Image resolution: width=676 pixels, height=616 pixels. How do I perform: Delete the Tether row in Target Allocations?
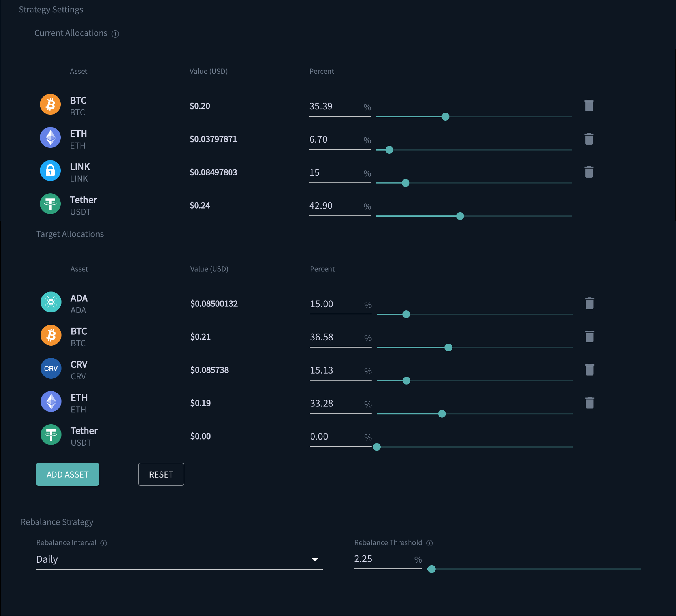[589, 436]
